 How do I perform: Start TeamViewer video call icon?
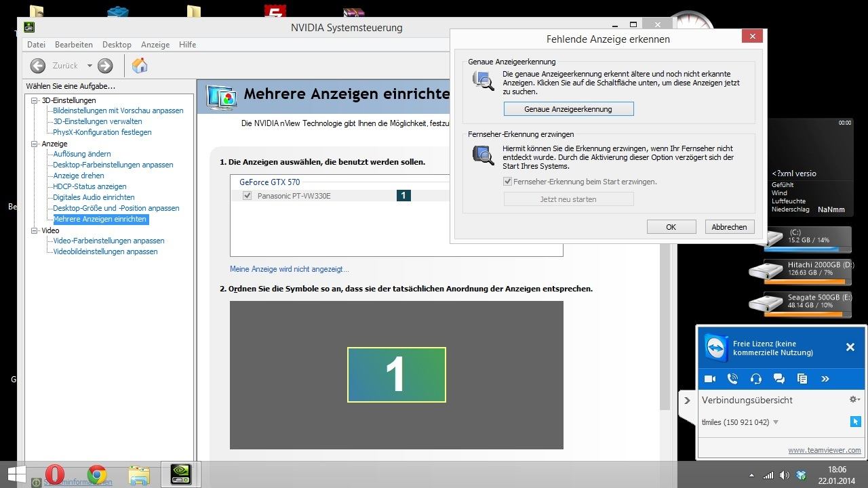(x=710, y=379)
